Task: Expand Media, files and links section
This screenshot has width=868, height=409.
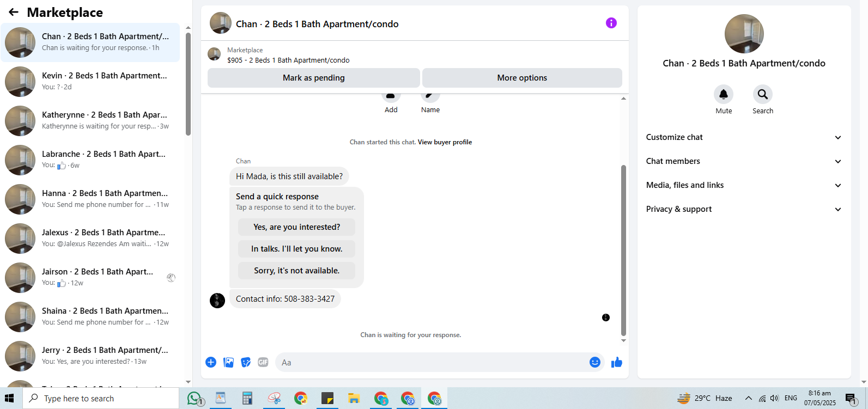Action: pyautogui.click(x=744, y=185)
